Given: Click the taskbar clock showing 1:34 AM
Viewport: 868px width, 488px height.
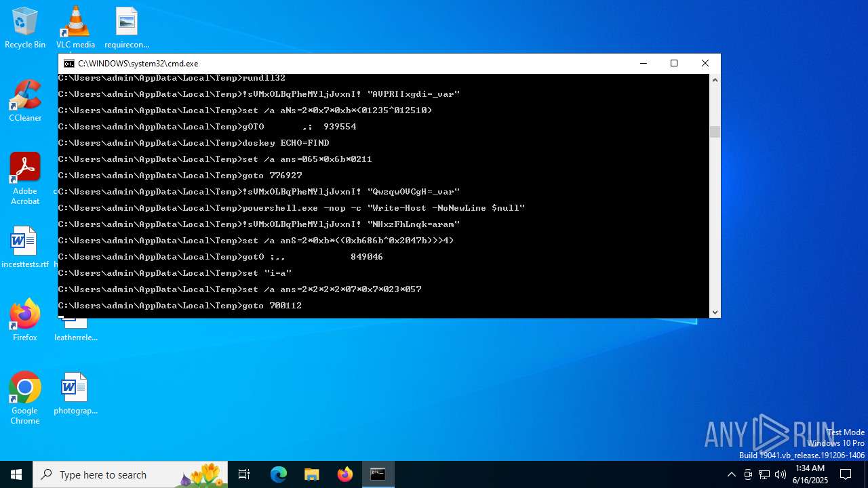Looking at the screenshot, I should point(810,474).
